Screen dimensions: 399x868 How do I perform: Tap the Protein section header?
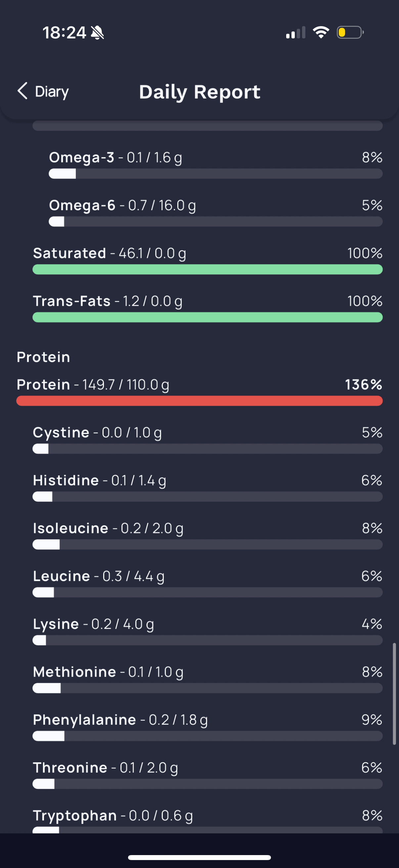point(43,357)
